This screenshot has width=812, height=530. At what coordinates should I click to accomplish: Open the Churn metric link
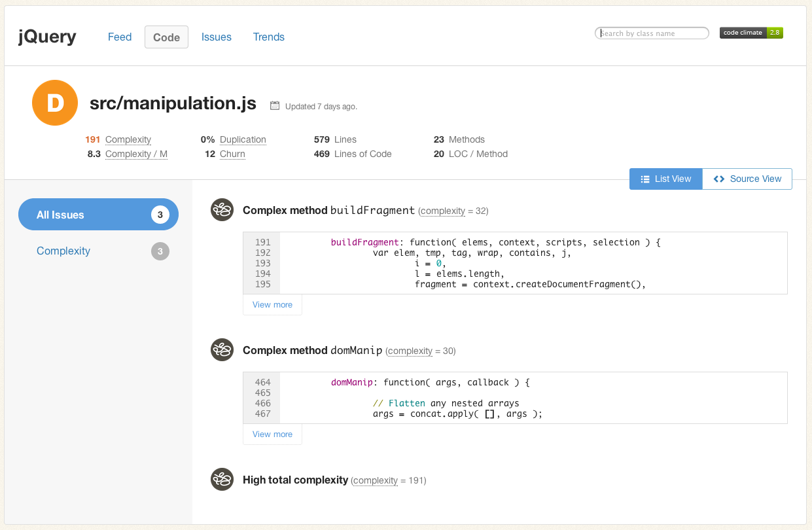coord(232,154)
